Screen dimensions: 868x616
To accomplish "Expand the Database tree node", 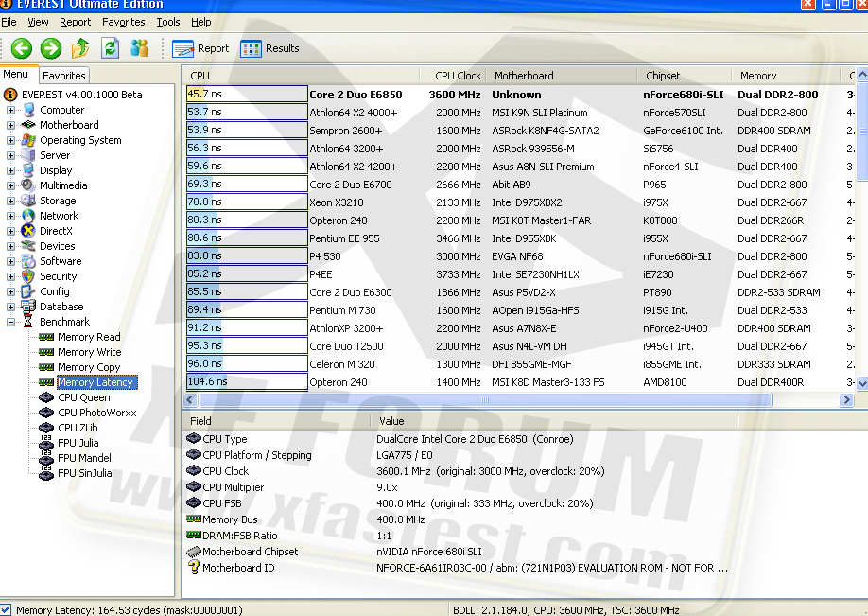I will (x=10, y=307).
